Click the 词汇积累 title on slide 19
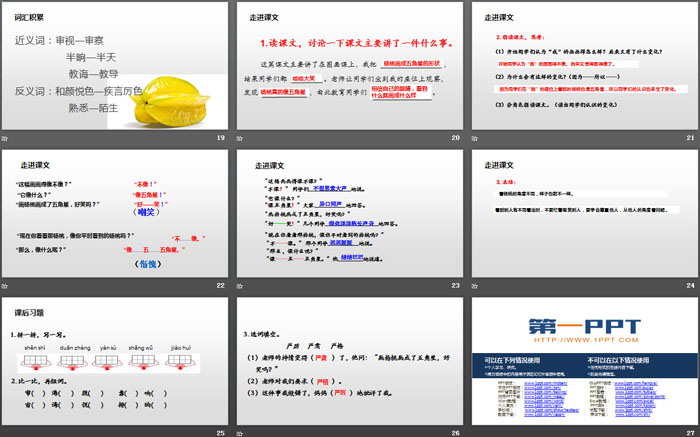 pos(32,16)
